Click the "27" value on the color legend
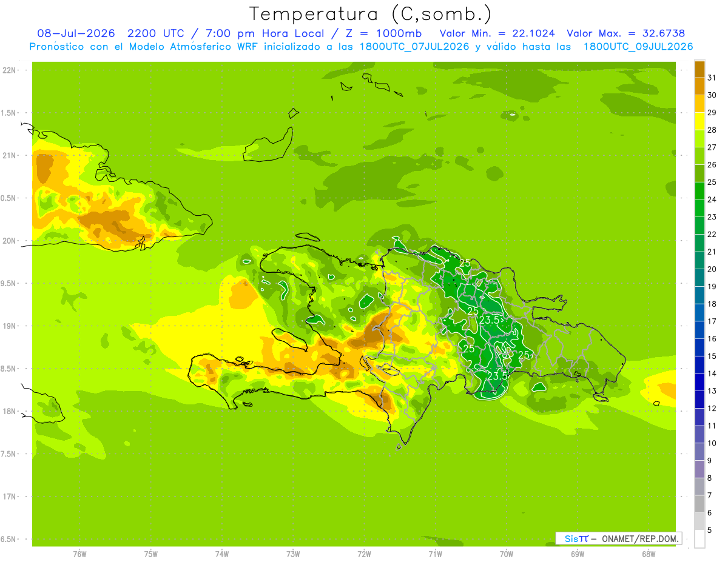Viewport: 728px width, 562px height. [x=712, y=147]
